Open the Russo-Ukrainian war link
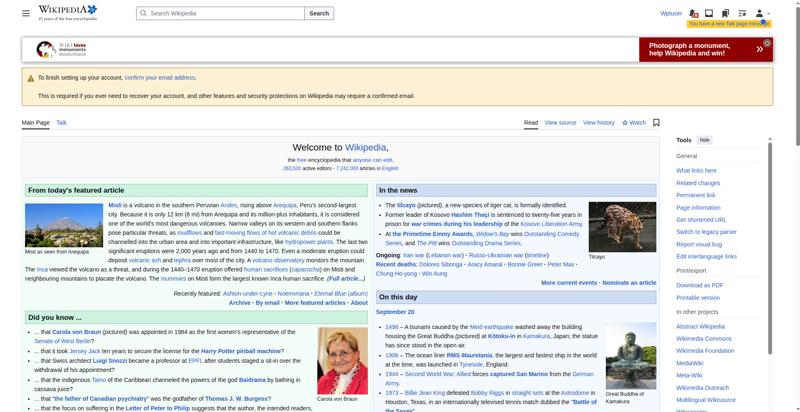 495,255
